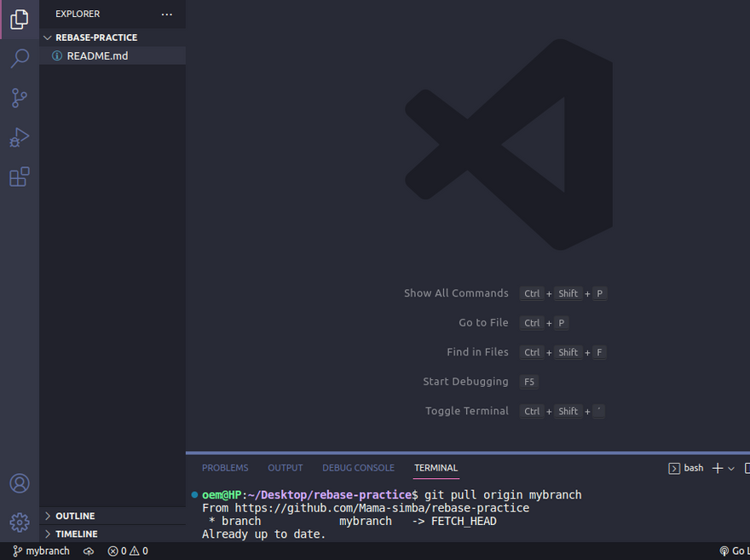Open the Search view icon
Screen dimensions: 750x560
point(19,58)
